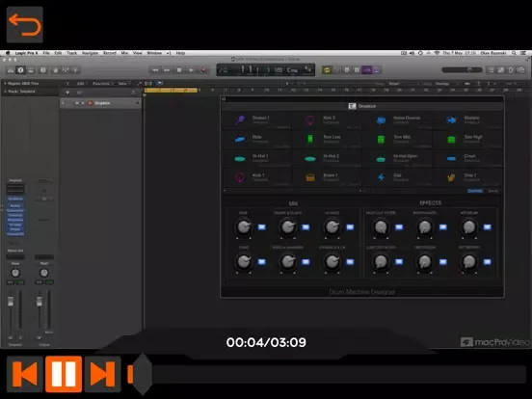Open the Mix menu
This screenshot has height=399, width=532.
point(124,53)
